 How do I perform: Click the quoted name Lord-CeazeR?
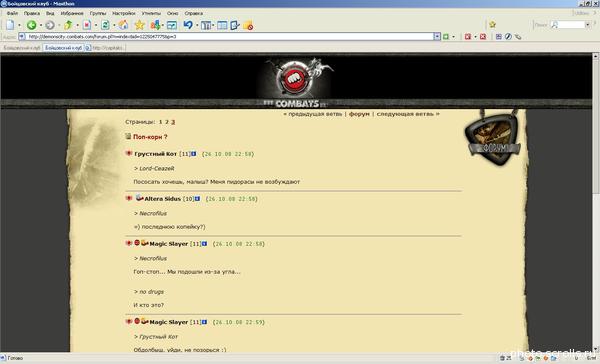(x=157, y=168)
